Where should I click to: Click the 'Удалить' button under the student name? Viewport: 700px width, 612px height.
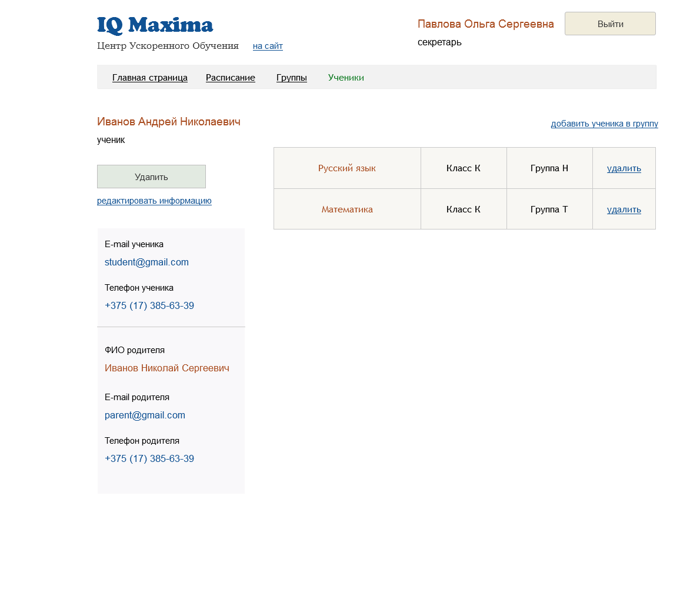151,177
